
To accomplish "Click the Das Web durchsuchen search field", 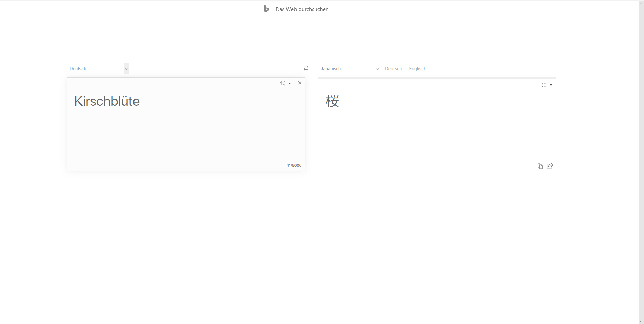I will [x=302, y=9].
